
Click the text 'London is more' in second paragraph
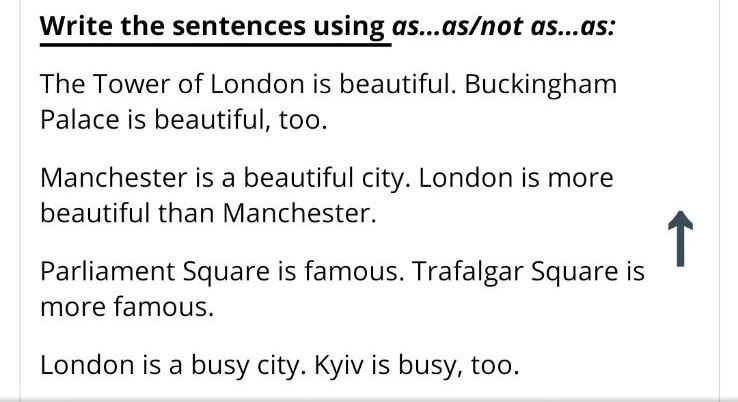[516, 178]
